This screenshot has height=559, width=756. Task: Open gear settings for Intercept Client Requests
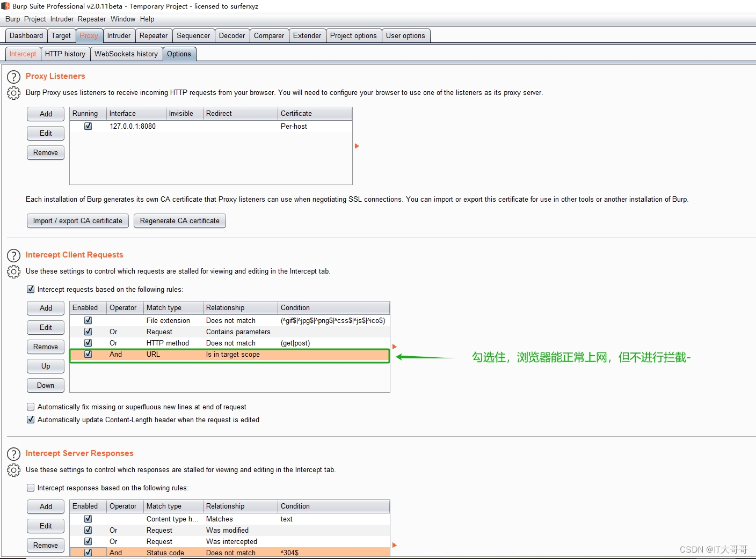(13, 271)
